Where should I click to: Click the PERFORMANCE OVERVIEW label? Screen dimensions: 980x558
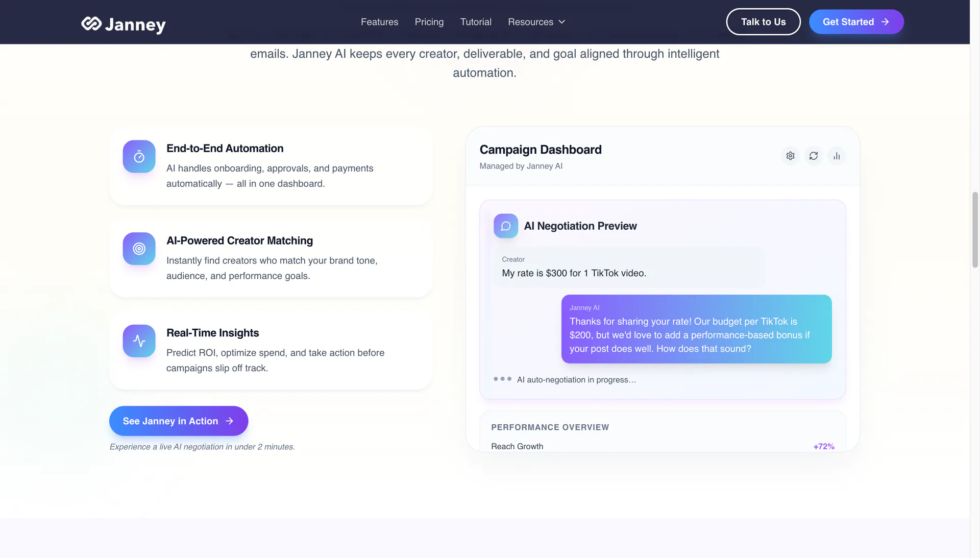tap(550, 427)
